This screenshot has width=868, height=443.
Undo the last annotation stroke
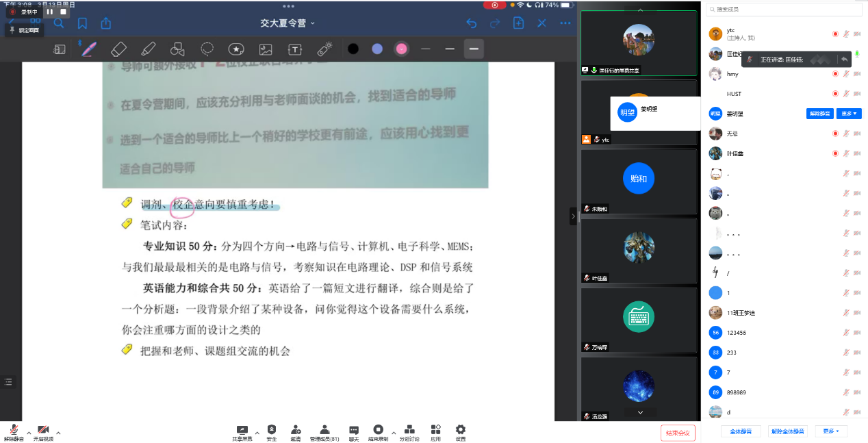click(x=471, y=23)
